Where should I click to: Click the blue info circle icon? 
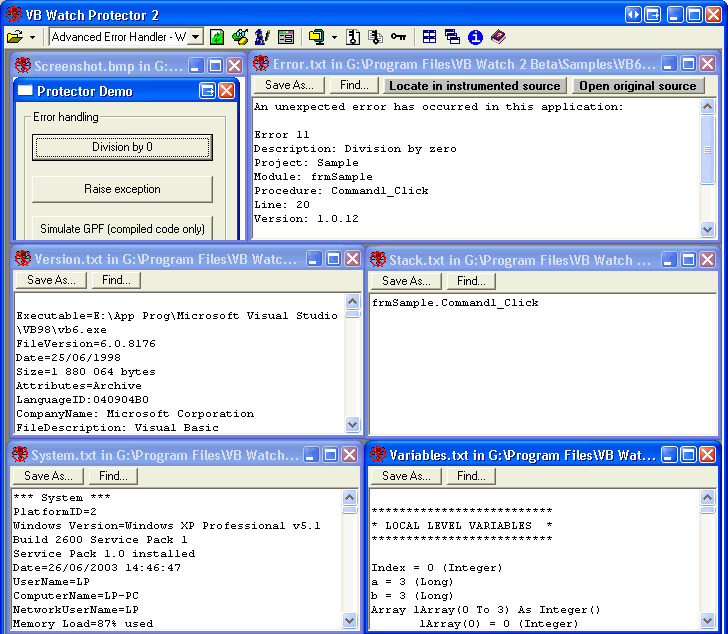point(475,37)
